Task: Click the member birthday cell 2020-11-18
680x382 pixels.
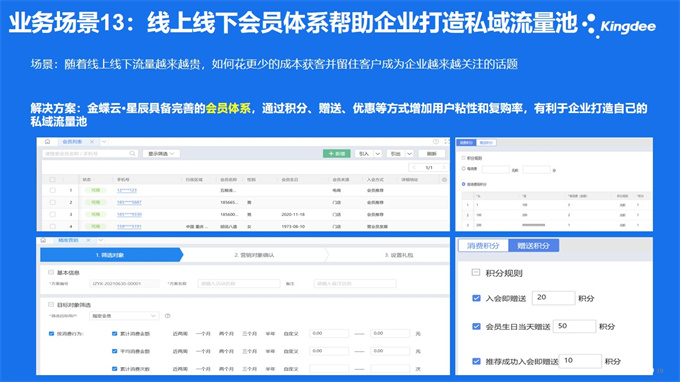Action: (x=293, y=215)
